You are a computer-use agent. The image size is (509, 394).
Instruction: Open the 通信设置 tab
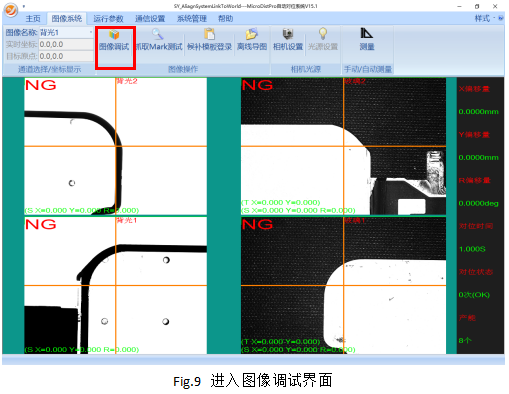tap(150, 19)
